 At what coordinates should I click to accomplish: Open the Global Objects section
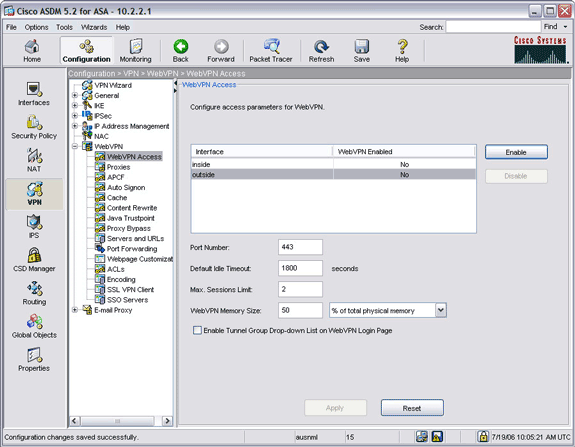pos(34,326)
